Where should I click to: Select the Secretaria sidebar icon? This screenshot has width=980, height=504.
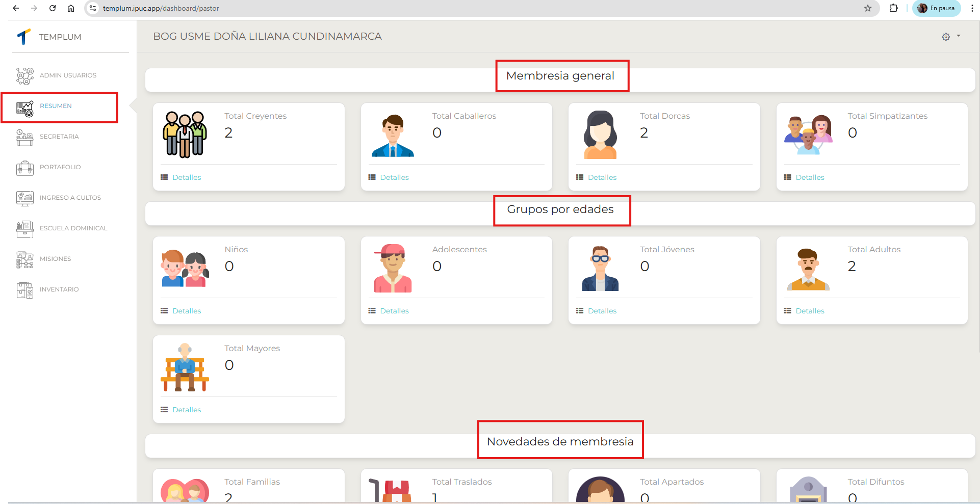click(24, 137)
